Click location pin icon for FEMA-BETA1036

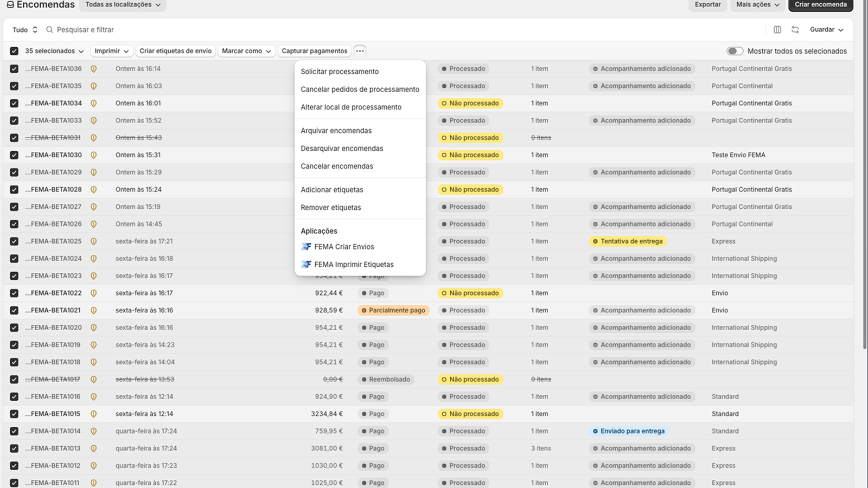click(x=93, y=69)
